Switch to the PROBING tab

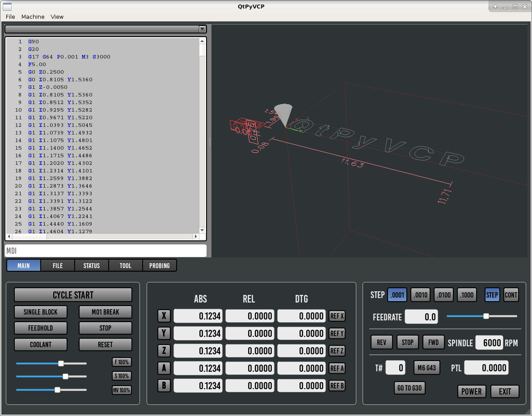pos(160,265)
